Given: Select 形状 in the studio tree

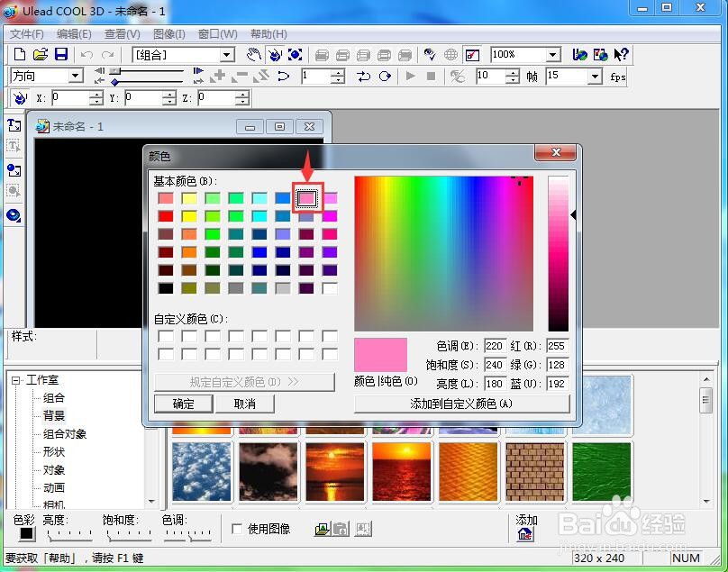Looking at the screenshot, I should pos(54,452).
